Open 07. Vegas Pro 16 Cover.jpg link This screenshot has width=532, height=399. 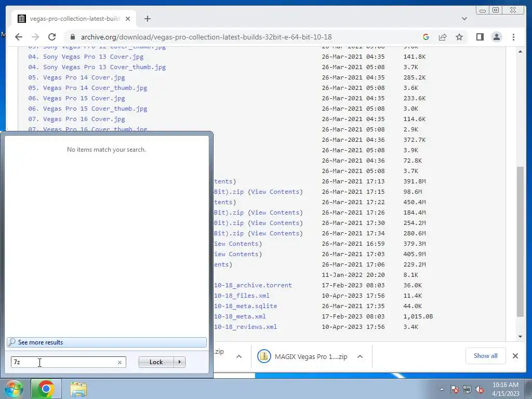pos(77,119)
